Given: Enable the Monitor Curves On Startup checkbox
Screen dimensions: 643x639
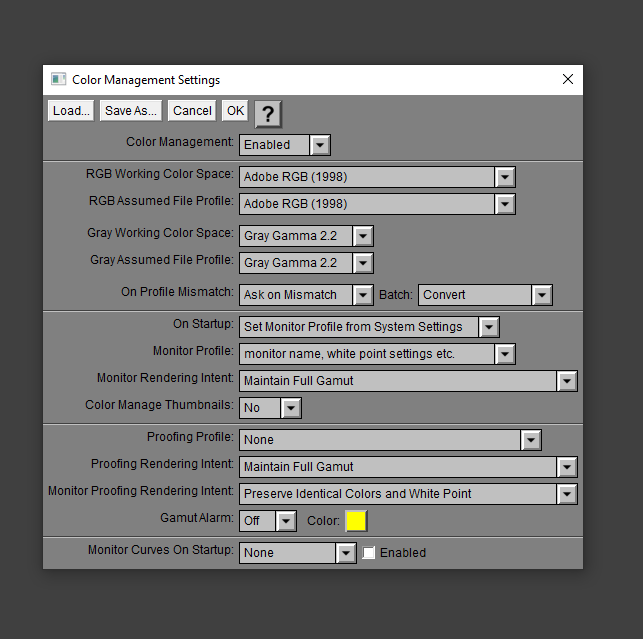Looking at the screenshot, I should pos(369,553).
